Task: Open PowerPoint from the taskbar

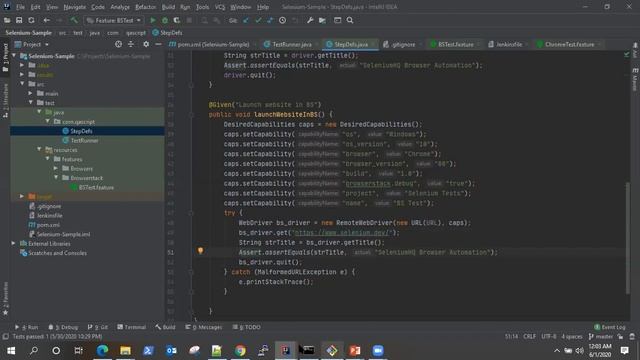Action: (355, 350)
